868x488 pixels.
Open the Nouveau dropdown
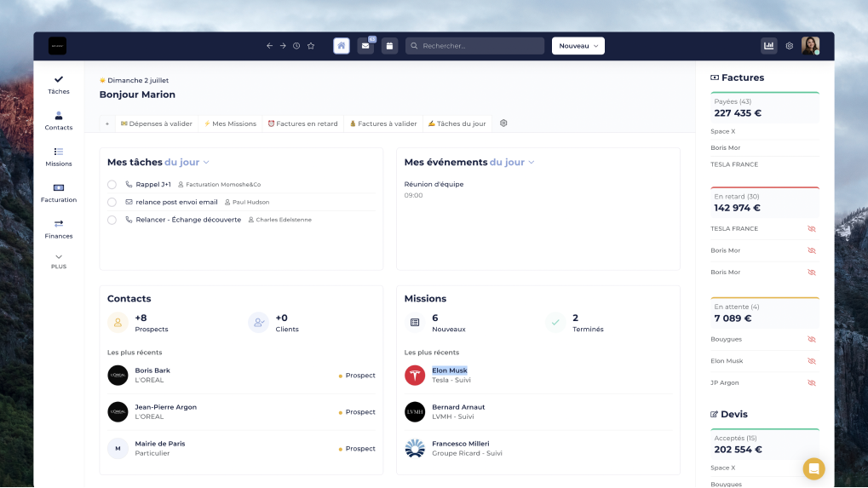click(578, 46)
